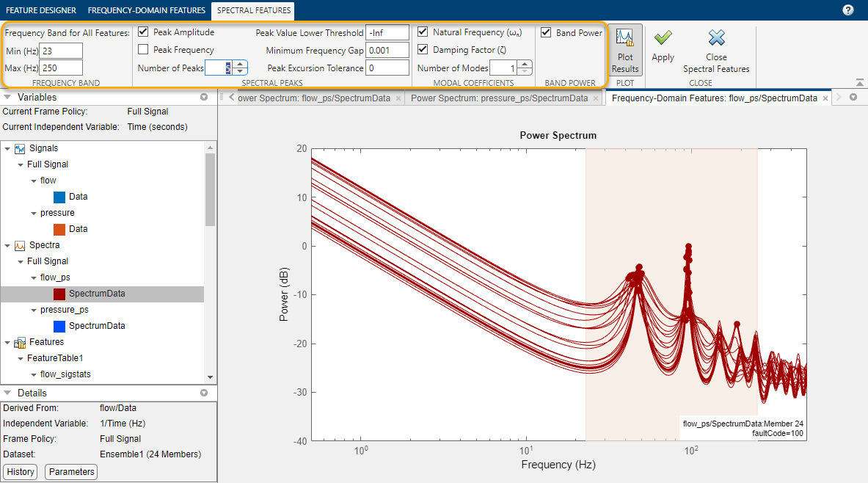Click Minimum Frequency Gap field
This screenshot has height=483, width=868.
(x=387, y=51)
